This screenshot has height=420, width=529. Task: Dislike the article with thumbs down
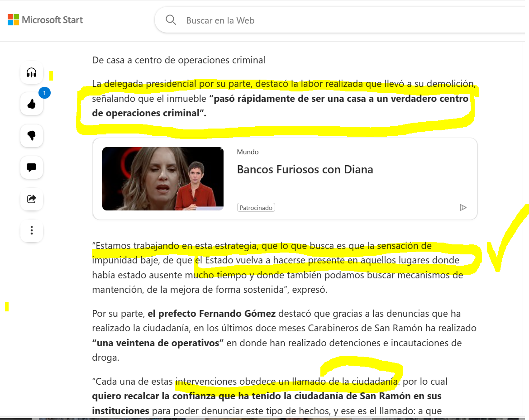pos(32,136)
